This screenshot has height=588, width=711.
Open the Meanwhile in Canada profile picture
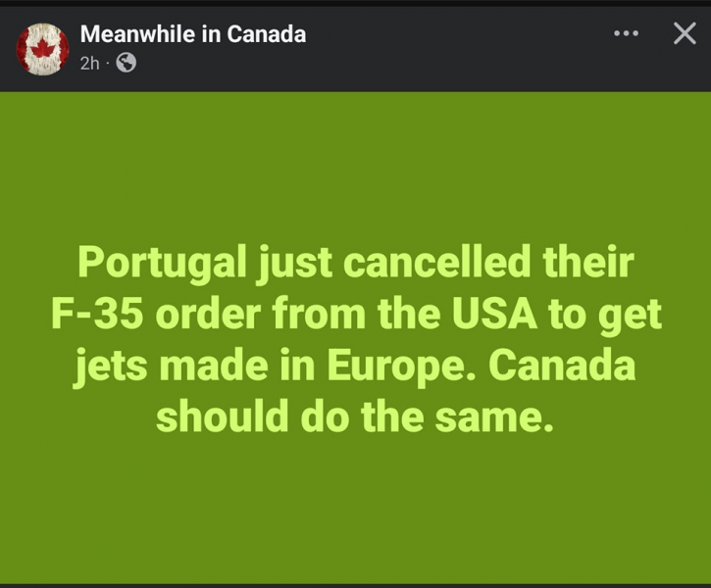(42, 49)
